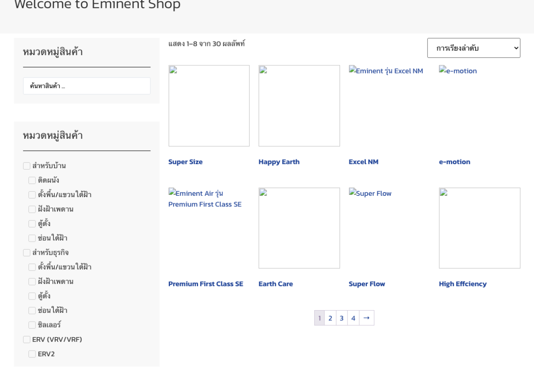Tick ตู้ตั้ง under สำหรับธุรกิจ
Viewport: 534px width, 392px height.
click(x=32, y=296)
